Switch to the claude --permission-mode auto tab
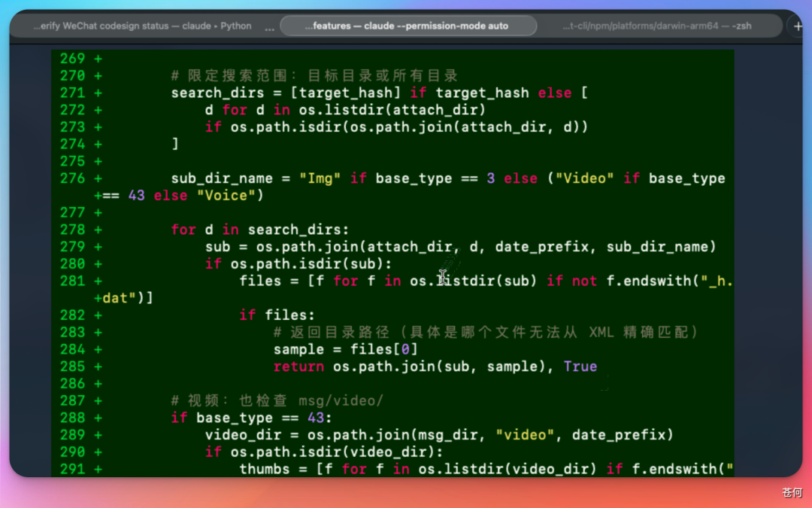 (410, 25)
